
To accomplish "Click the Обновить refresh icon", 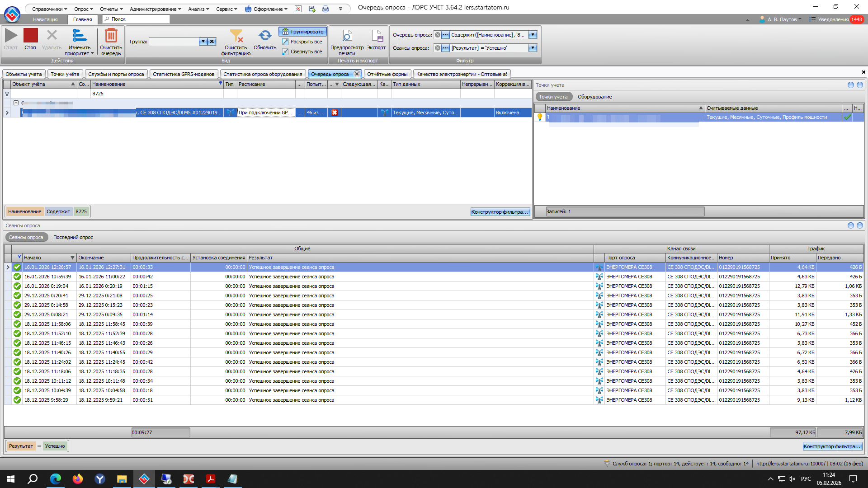I will pos(265,35).
